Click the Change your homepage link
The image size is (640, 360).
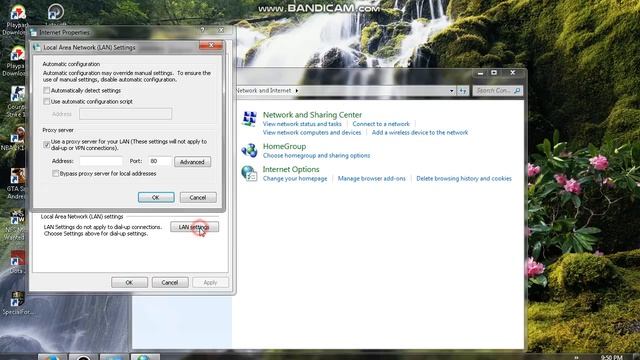point(295,178)
